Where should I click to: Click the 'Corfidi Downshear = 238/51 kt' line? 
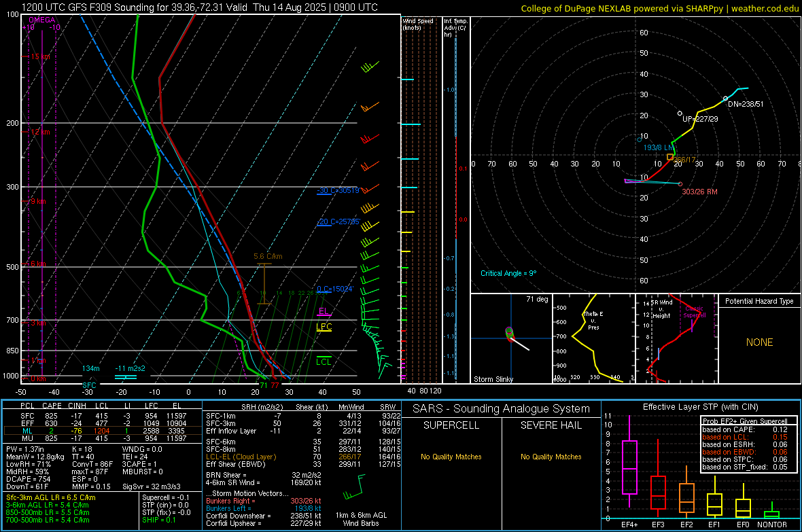coord(264,516)
